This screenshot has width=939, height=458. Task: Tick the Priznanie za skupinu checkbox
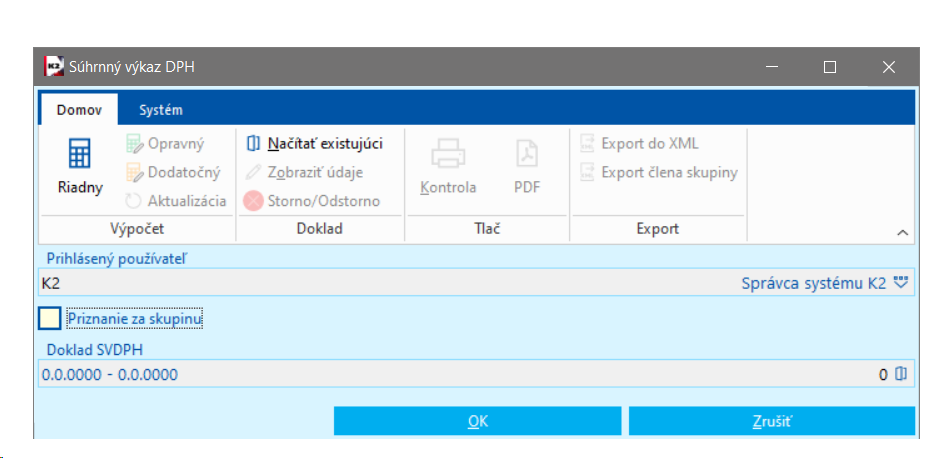point(50,319)
